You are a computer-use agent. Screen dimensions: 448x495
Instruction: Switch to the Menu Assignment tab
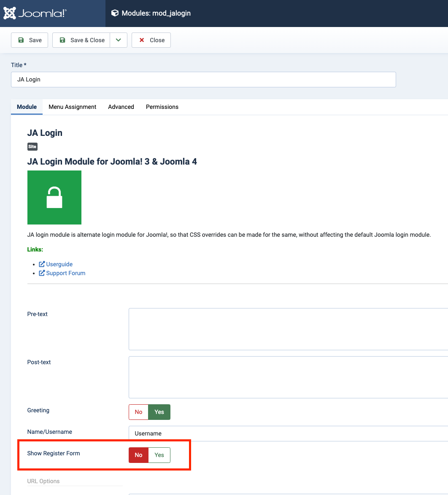pyautogui.click(x=73, y=107)
